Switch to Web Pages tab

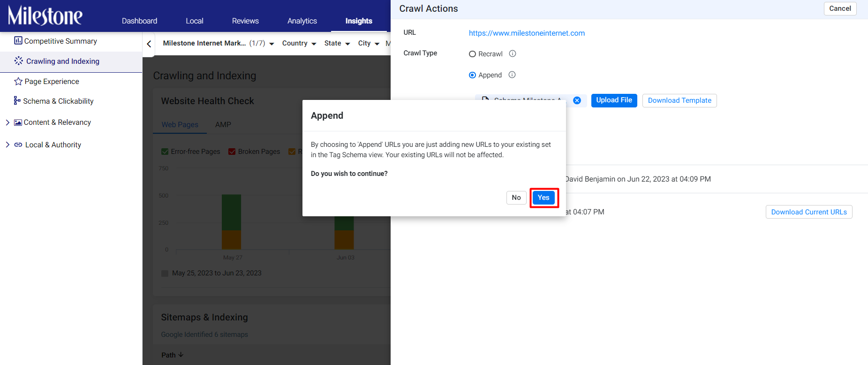180,125
